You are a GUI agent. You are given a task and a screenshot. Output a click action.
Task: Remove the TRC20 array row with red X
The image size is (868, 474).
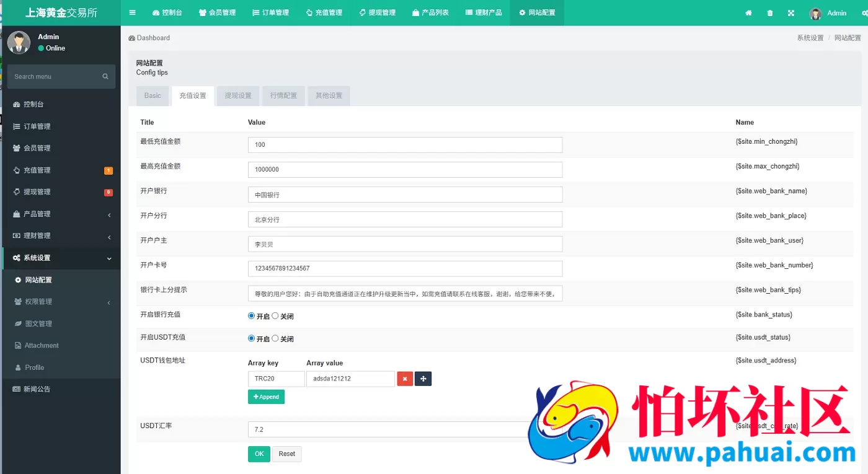[405, 379]
